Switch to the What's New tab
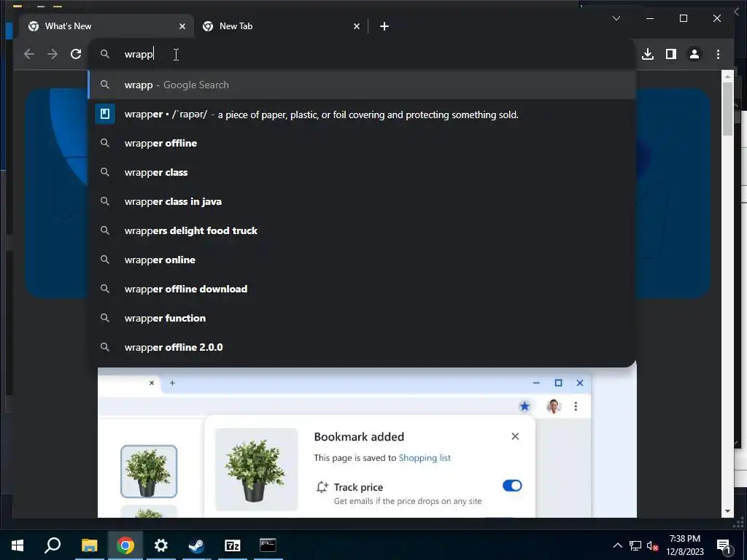The height and width of the screenshot is (560, 747). pyautogui.click(x=107, y=26)
